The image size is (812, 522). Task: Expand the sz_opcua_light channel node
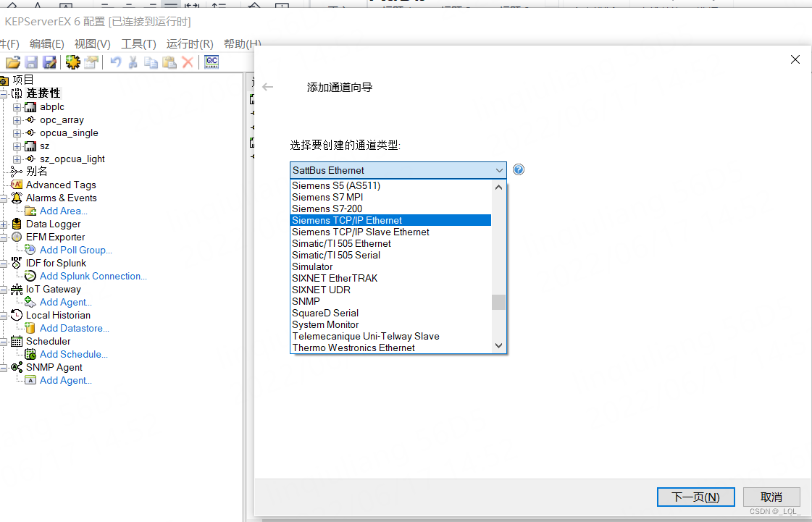pyautogui.click(x=17, y=159)
